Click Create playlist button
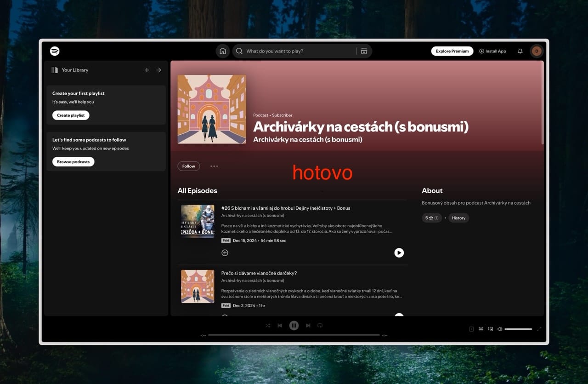The width and height of the screenshot is (588, 384). point(71,115)
